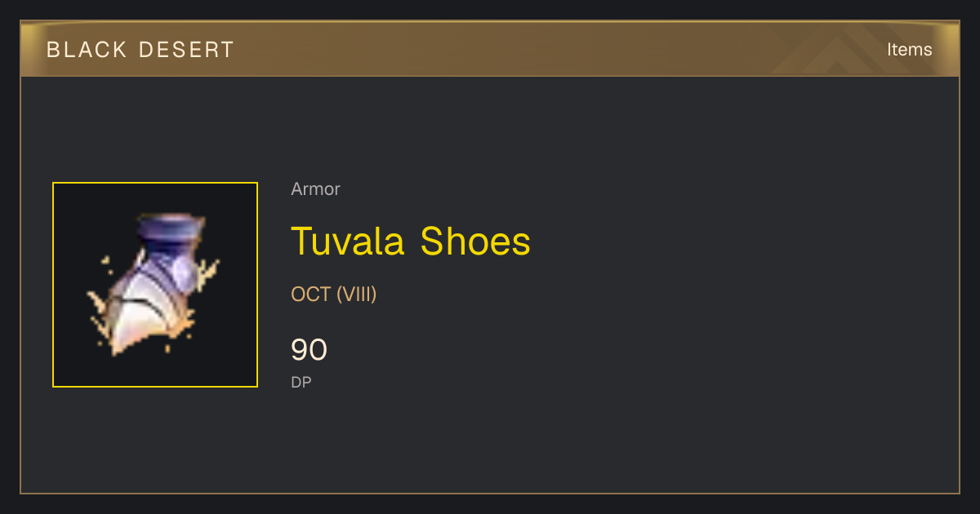980x514 pixels.
Task: Click the Tuvala Shoes item icon
Action: 155,285
